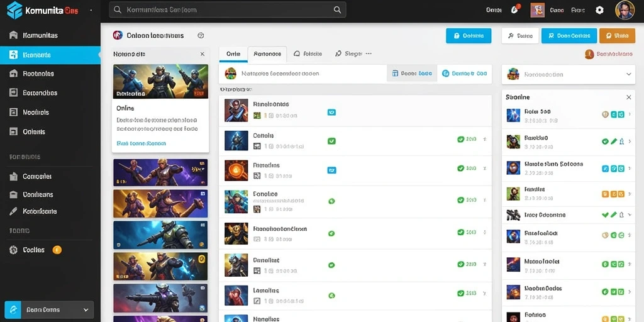The height and width of the screenshot is (322, 644).
Task: Toggle the green count check in Laooiies row
Action: tap(461, 293)
